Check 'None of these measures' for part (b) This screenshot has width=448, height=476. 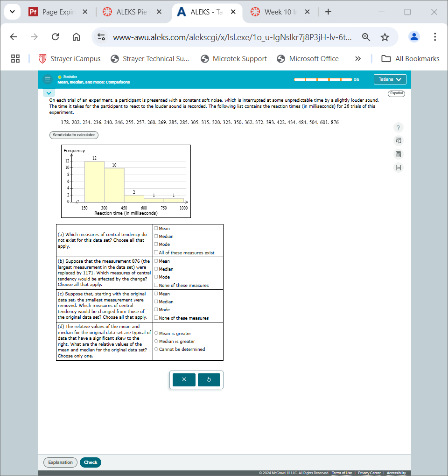point(156,285)
